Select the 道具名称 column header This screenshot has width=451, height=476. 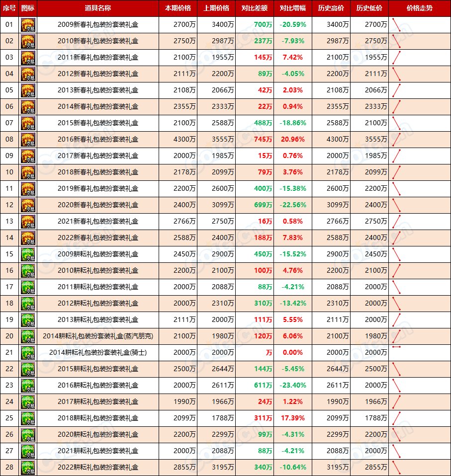[98, 8]
